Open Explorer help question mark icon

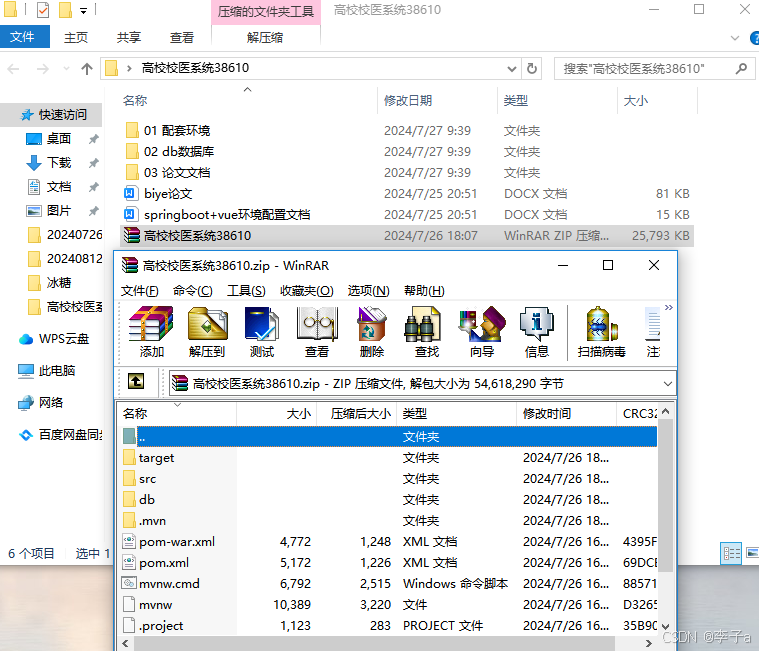(754, 38)
